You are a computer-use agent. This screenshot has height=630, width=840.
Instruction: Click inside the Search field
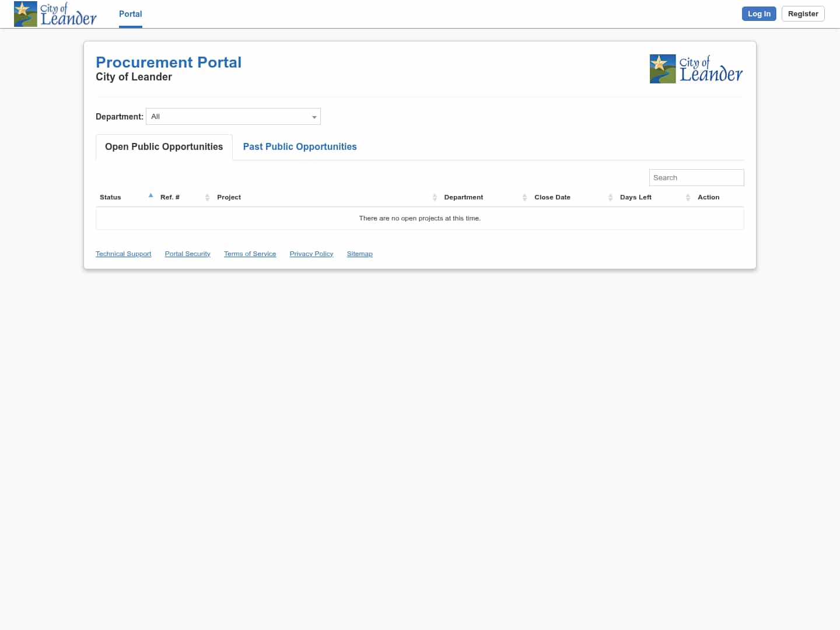point(696,177)
